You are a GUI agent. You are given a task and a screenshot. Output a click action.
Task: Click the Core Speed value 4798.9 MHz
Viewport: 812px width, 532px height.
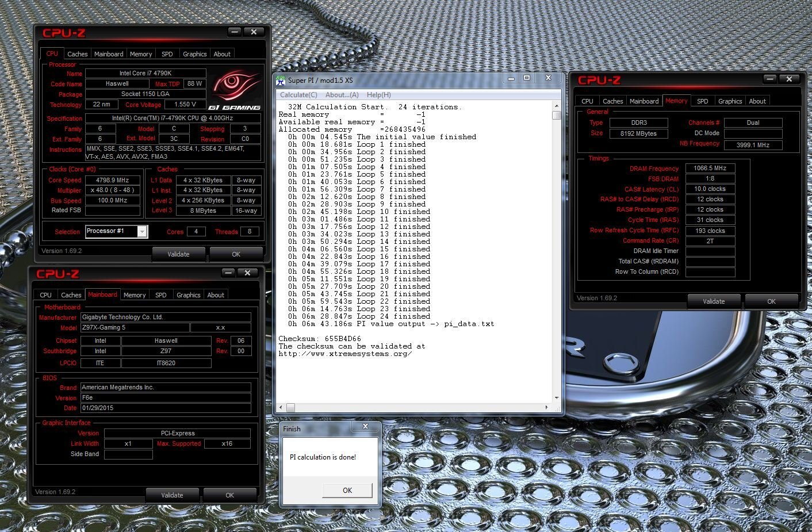coord(113,180)
